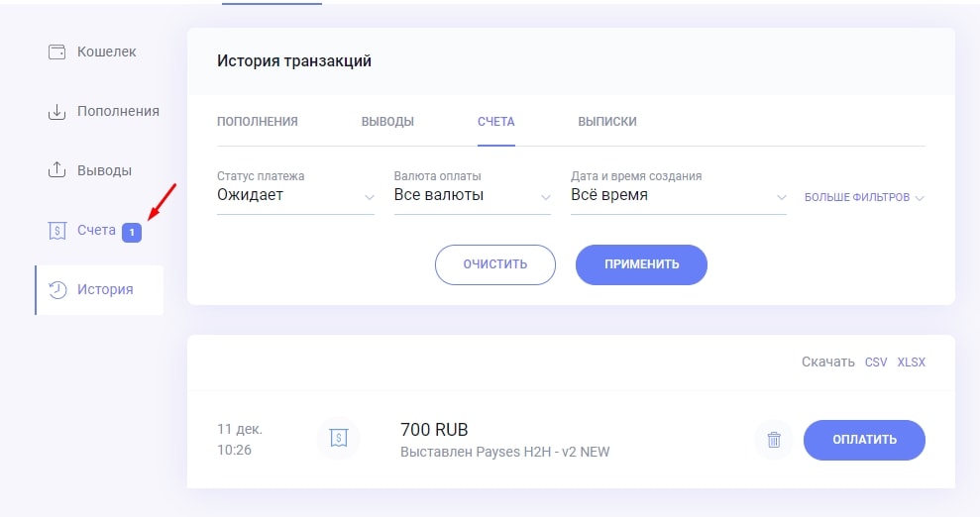Click the download icon beside Пополнения
980x517 pixels.
(x=56, y=111)
